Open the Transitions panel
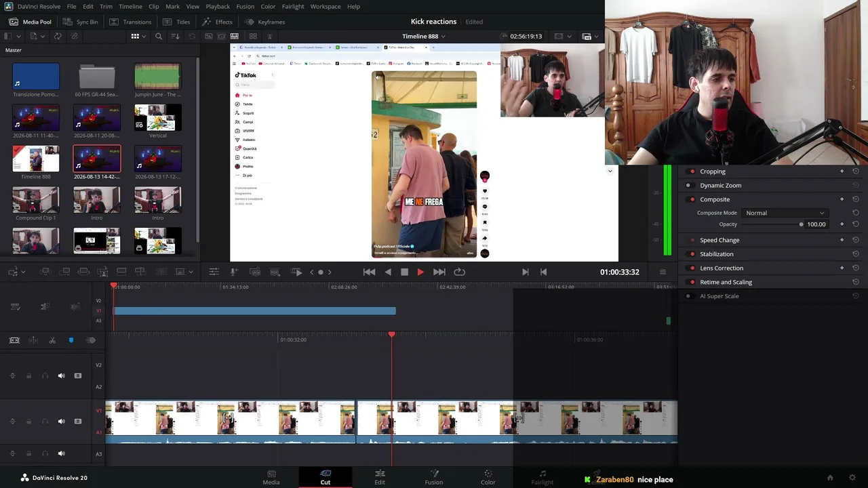This screenshot has height=488, width=868. tap(130, 22)
